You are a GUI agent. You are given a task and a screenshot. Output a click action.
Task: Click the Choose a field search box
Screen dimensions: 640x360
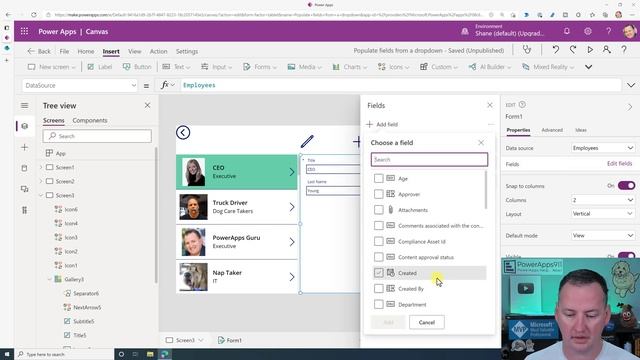pyautogui.click(x=429, y=160)
